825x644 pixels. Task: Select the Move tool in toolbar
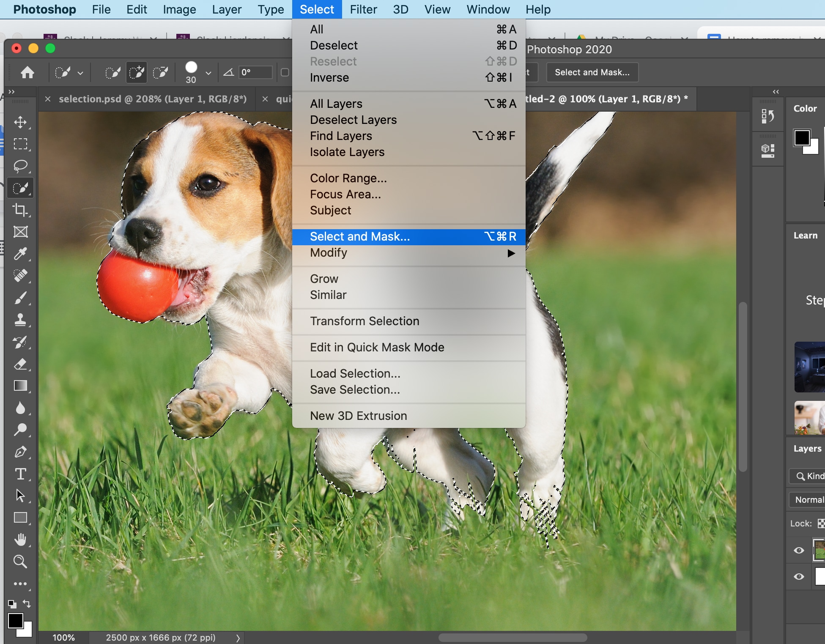[x=20, y=122]
